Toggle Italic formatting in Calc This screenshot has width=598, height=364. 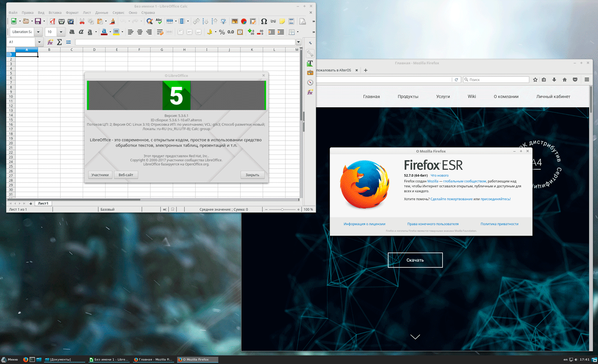(x=81, y=32)
